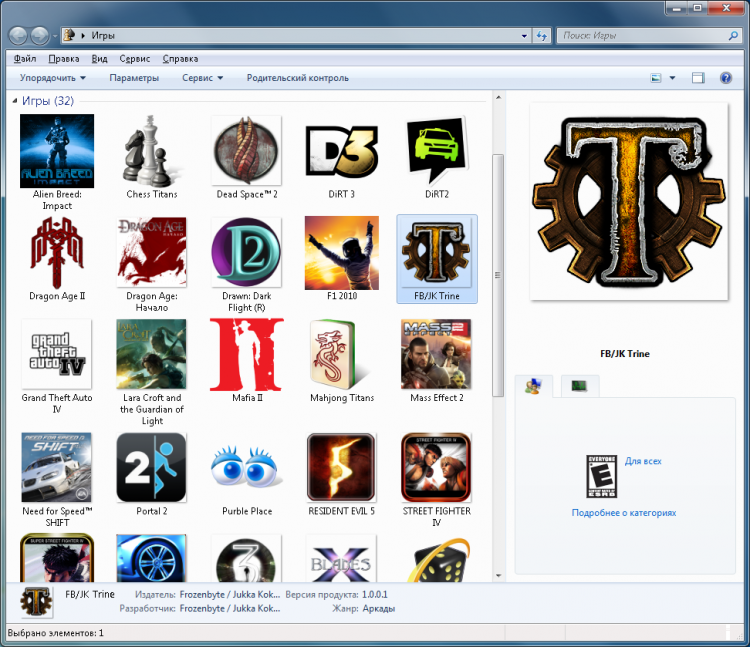The image size is (750, 647).
Task: Select the Dragon Age: Начало game icon
Action: tap(152, 252)
